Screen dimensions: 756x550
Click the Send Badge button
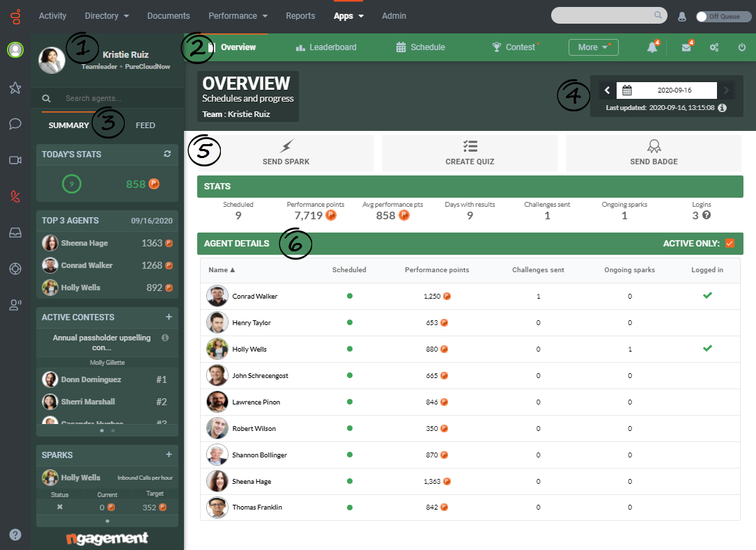point(654,152)
